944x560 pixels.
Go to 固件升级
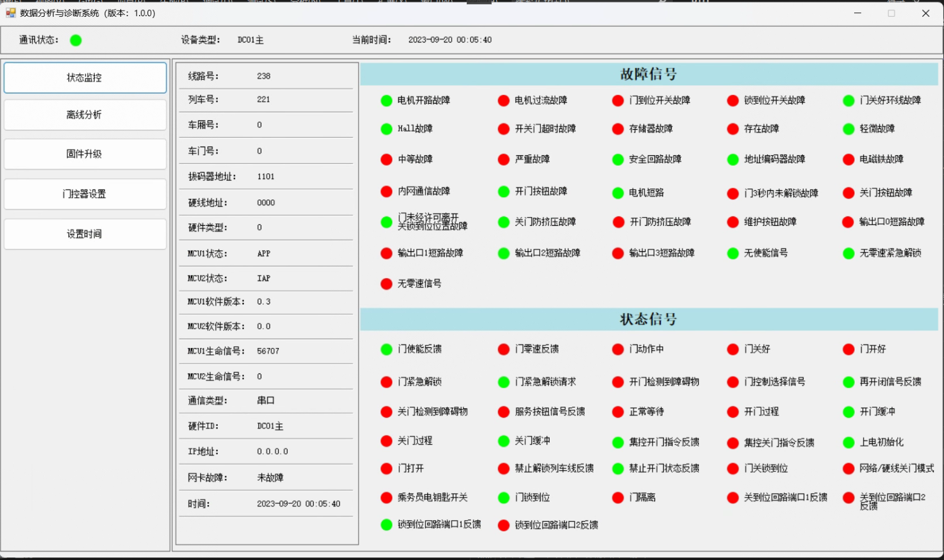(x=85, y=154)
